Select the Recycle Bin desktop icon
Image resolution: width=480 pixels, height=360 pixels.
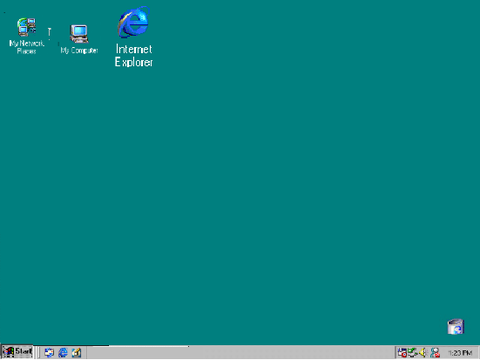click(455, 326)
